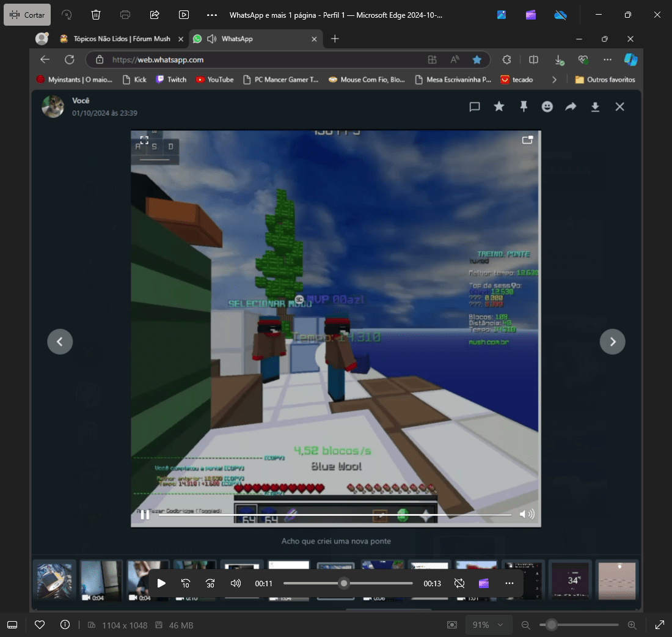672x637 pixels.
Task: Open a new Edge tab
Action: [335, 39]
